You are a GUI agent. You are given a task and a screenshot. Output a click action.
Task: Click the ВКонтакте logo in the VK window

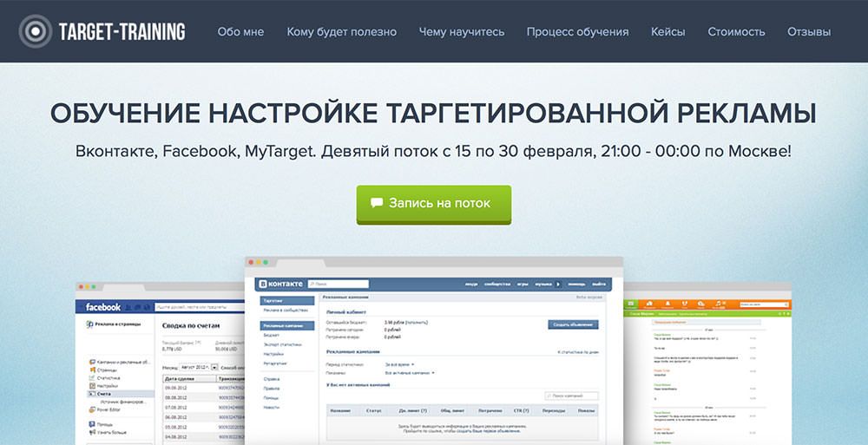click(x=281, y=284)
